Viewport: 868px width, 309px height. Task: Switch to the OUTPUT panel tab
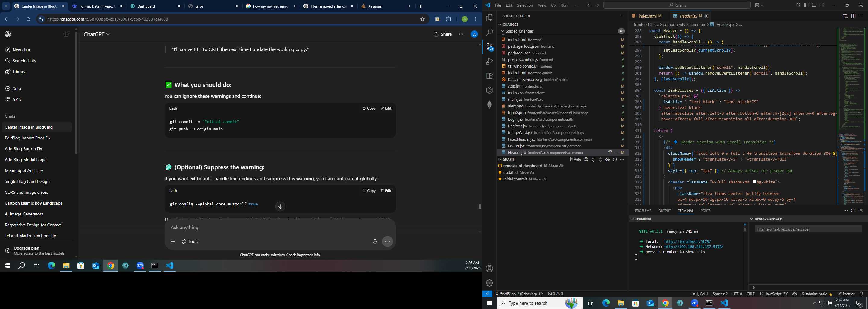coord(665,211)
